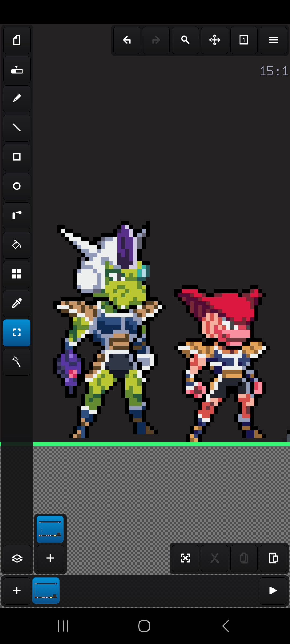Deselect the current selection
290x644 pixels.
(x=185, y=558)
